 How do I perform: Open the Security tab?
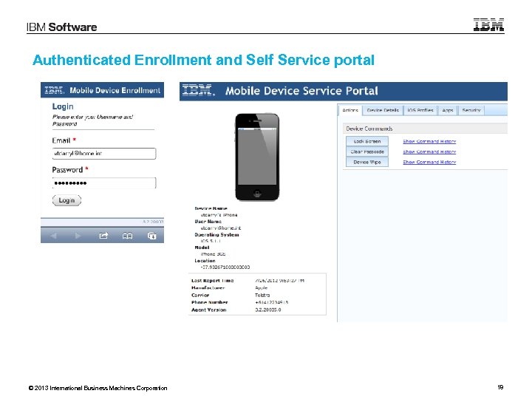point(471,110)
